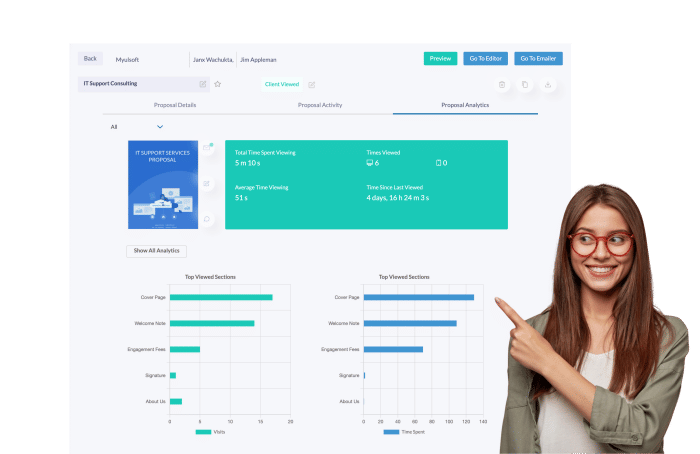Click the Back button
This screenshot has height=454, width=700.
pos(91,59)
